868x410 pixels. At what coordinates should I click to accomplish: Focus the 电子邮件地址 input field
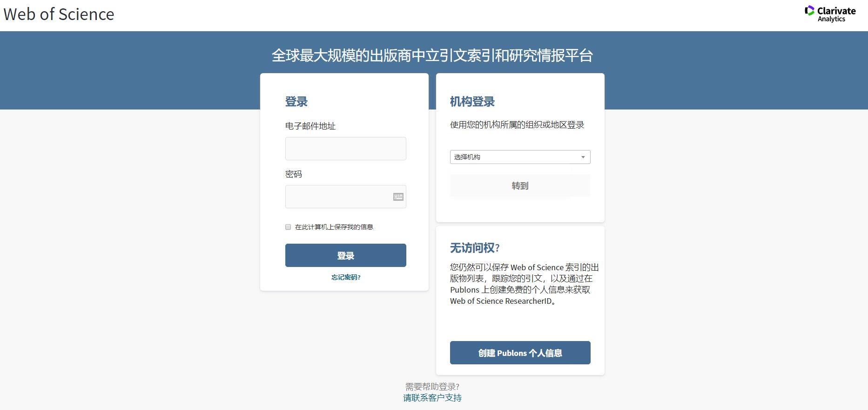(x=345, y=149)
